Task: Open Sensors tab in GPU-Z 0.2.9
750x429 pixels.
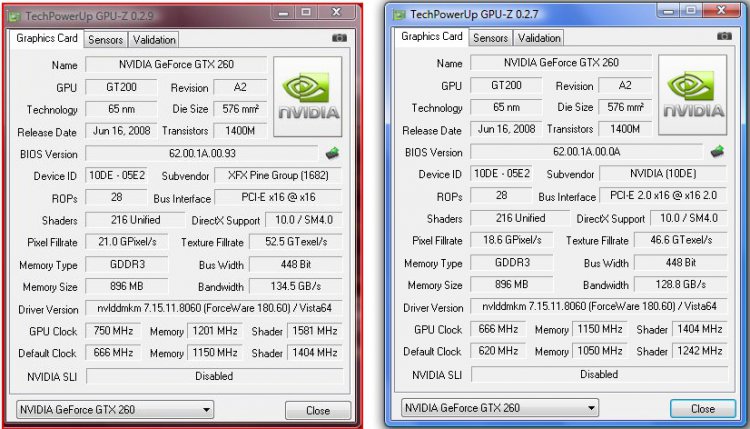Action: (x=105, y=40)
